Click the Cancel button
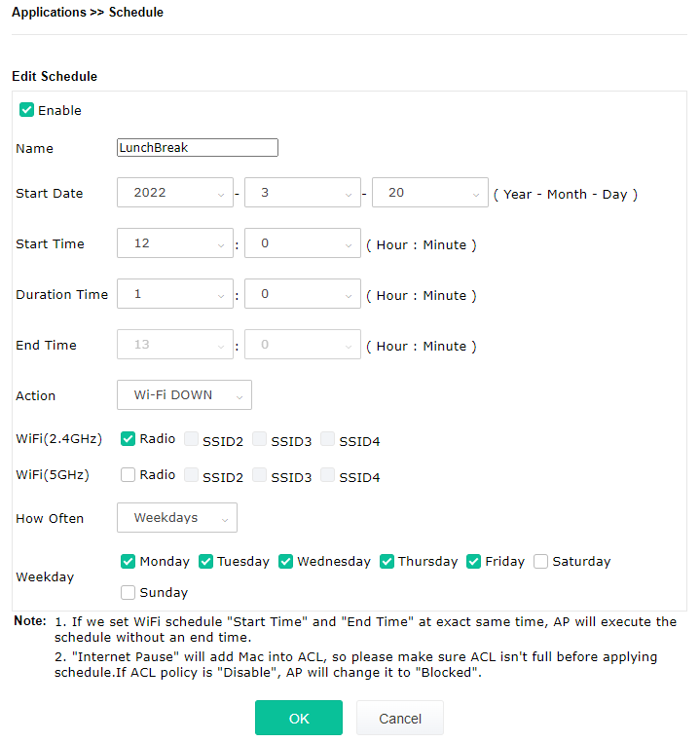The height and width of the screenshot is (742, 700). (x=400, y=718)
